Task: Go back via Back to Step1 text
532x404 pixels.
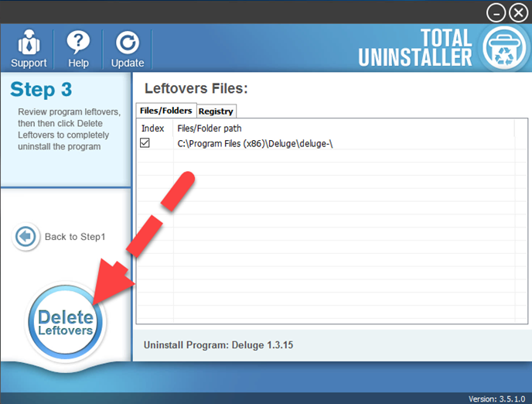Action: click(x=74, y=237)
